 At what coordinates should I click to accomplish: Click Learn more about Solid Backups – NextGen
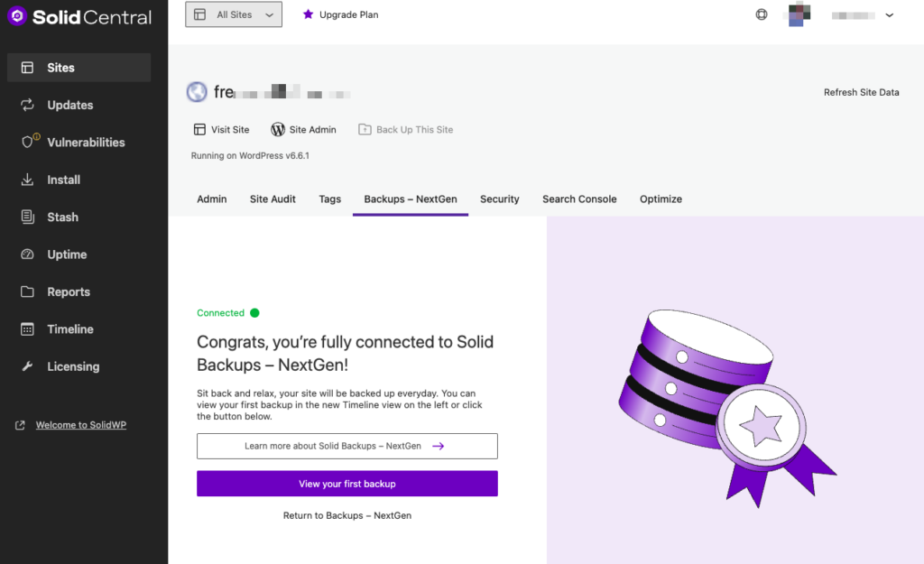coord(346,446)
